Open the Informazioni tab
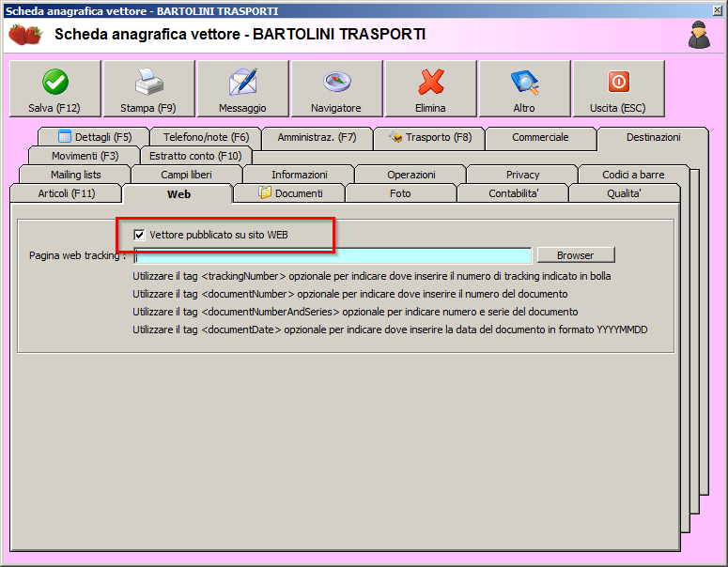Viewport: 728px width, 567px height. click(x=300, y=175)
